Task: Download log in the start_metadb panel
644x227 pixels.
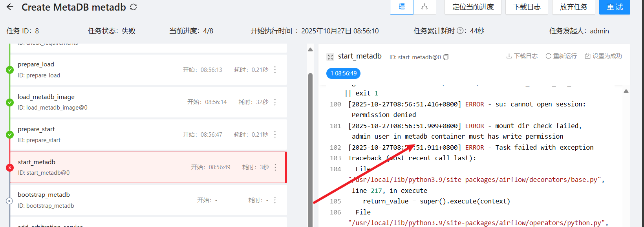Action: point(522,56)
